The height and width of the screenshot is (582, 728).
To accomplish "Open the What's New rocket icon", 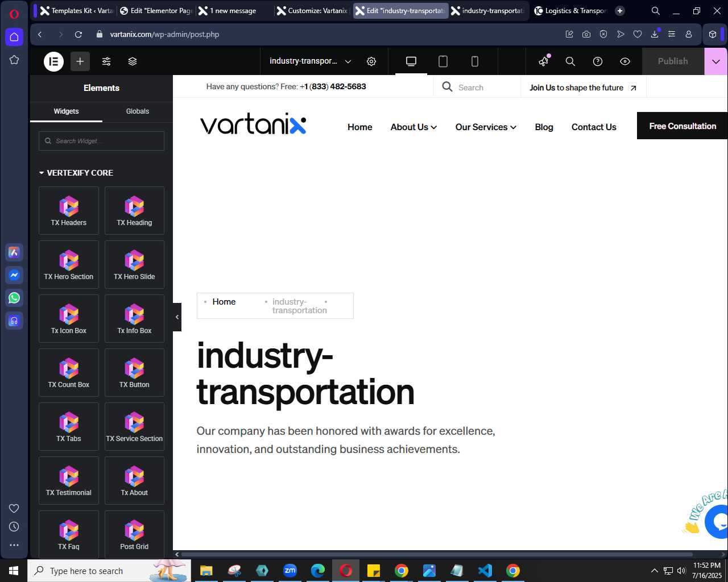I will click(x=544, y=61).
